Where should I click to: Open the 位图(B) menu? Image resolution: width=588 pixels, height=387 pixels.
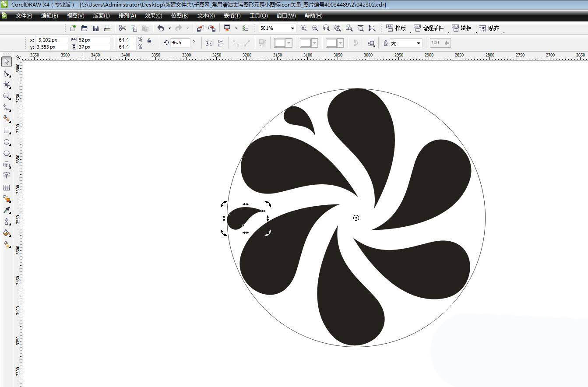click(180, 16)
